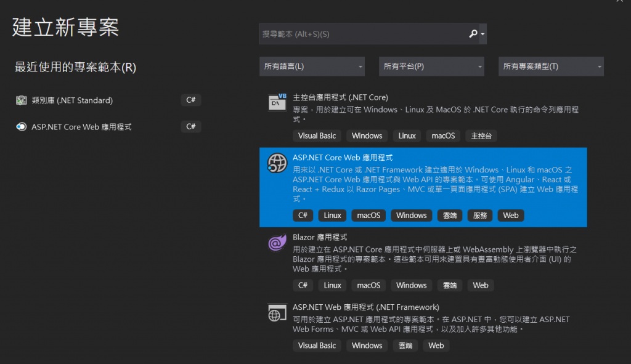The width and height of the screenshot is (631, 364).
Task: Click 雲端 tag under Blazor template
Action: click(450, 286)
